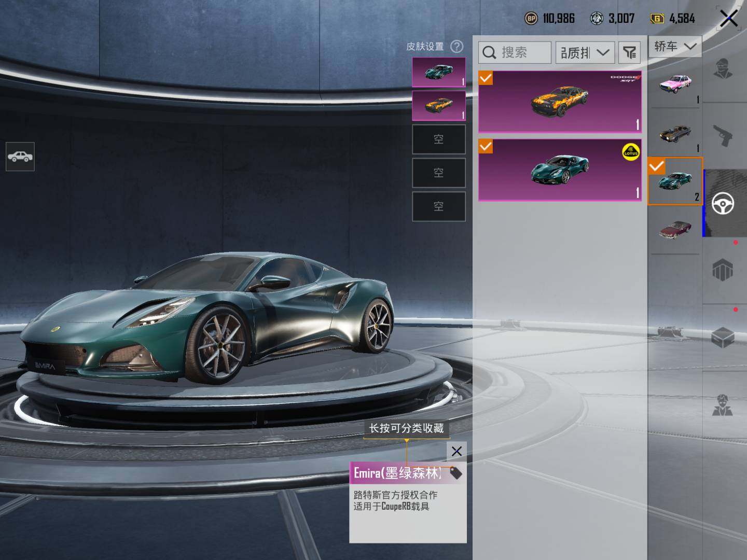Click the tag icon on Emira tooltip
The width and height of the screenshot is (747, 560).
click(455, 473)
